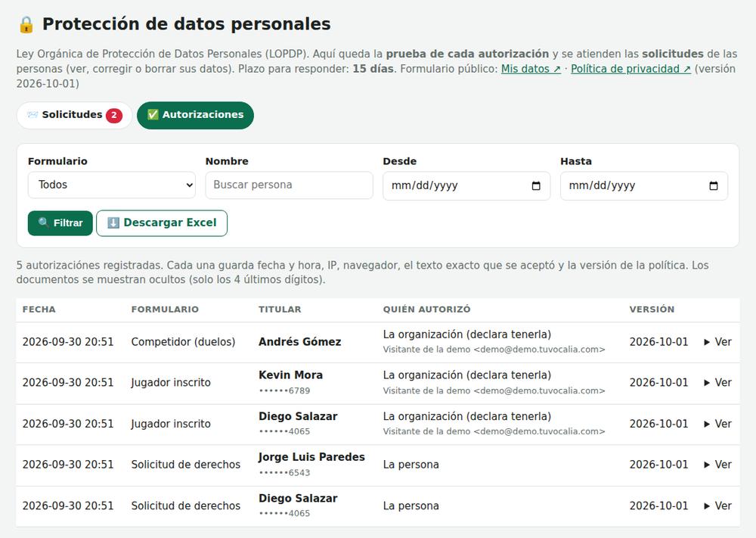
Task: Click the Descargar Excel button
Action: 162,223
